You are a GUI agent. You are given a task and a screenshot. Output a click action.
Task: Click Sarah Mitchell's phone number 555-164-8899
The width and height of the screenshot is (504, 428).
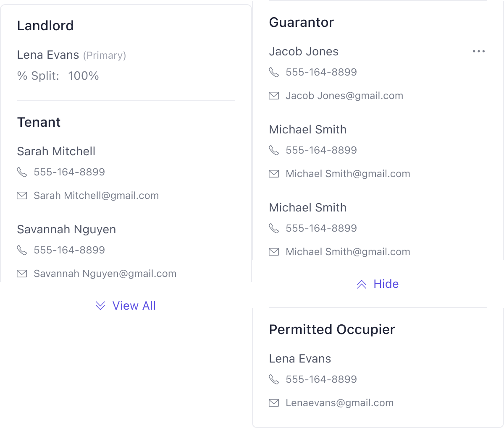click(x=69, y=172)
